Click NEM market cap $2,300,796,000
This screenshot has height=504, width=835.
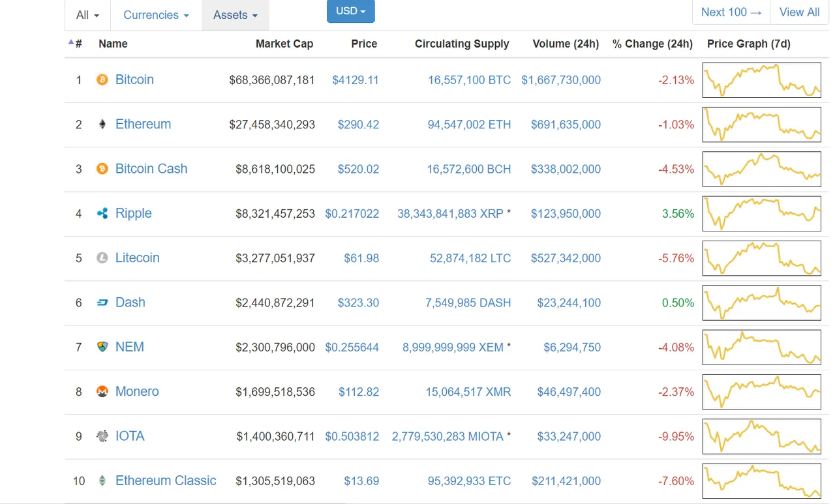tap(275, 348)
